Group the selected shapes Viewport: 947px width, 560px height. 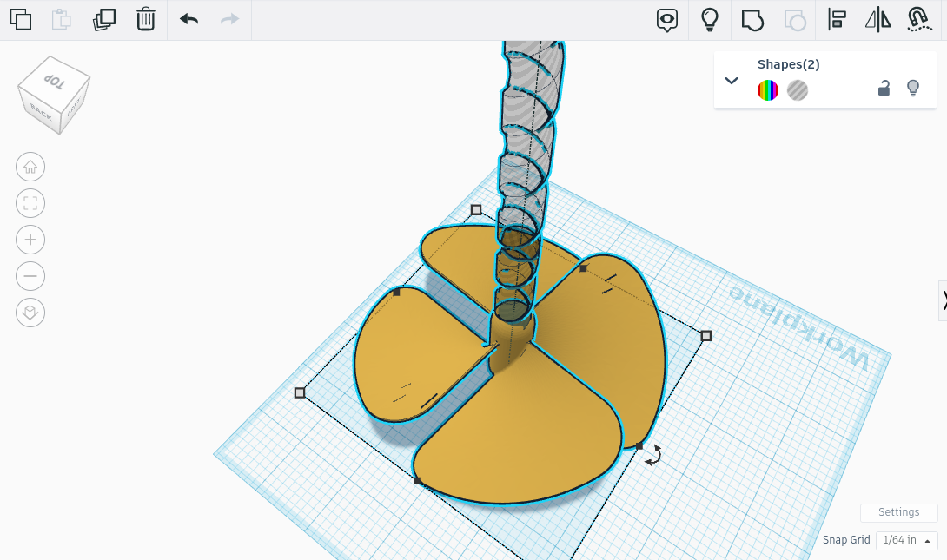(x=752, y=20)
